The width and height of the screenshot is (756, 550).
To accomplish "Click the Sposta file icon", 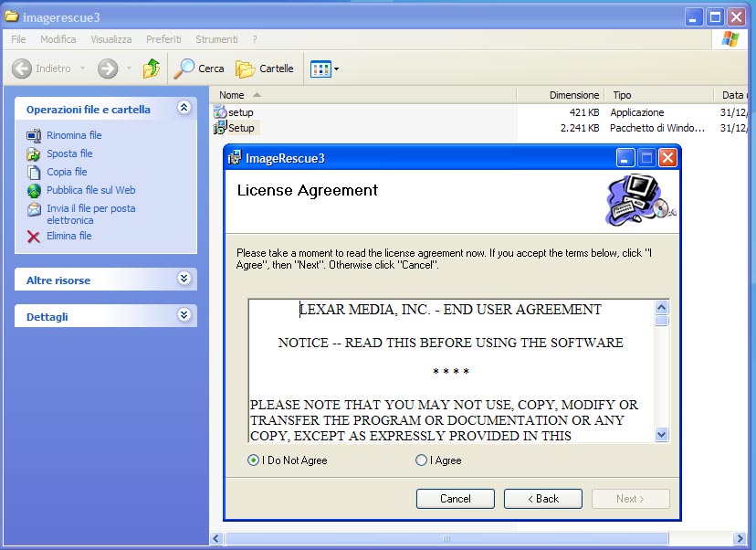I will 34,153.
